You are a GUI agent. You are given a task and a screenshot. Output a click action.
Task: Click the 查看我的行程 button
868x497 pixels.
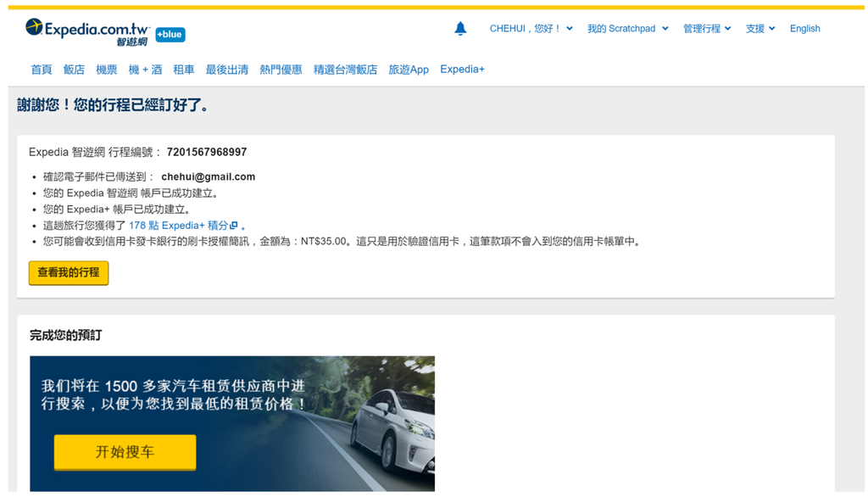(x=68, y=274)
